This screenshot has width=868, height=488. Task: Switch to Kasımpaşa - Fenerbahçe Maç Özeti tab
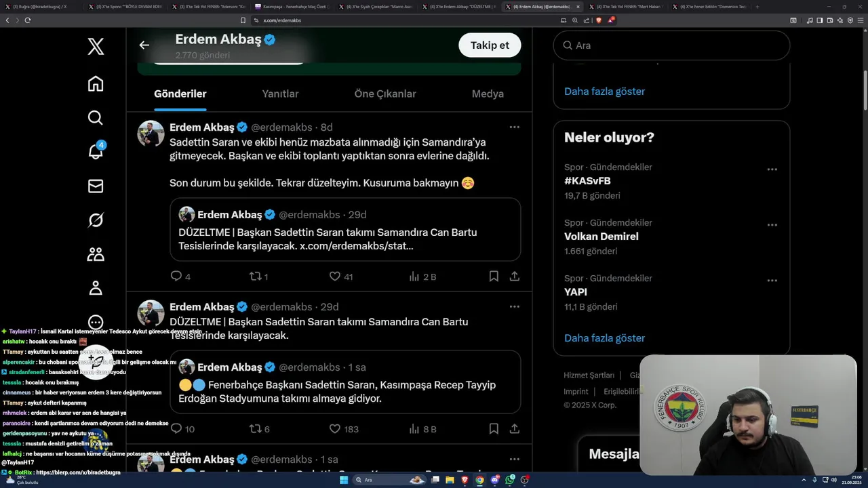(293, 7)
